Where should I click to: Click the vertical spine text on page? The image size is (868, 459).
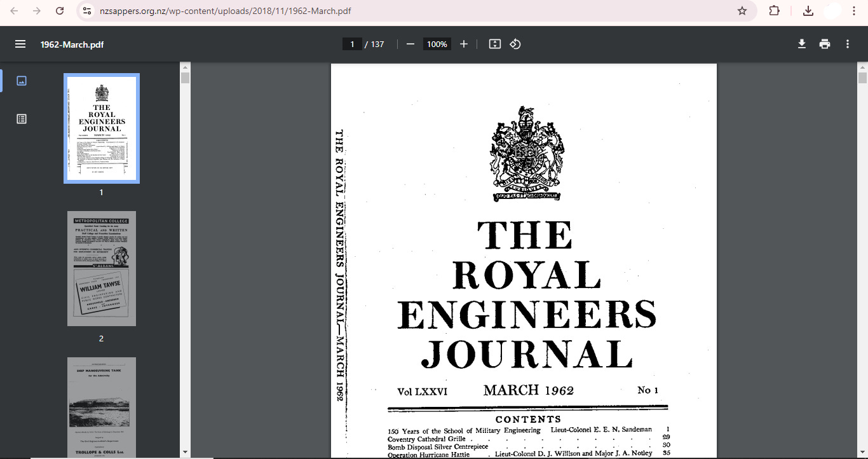(339, 265)
